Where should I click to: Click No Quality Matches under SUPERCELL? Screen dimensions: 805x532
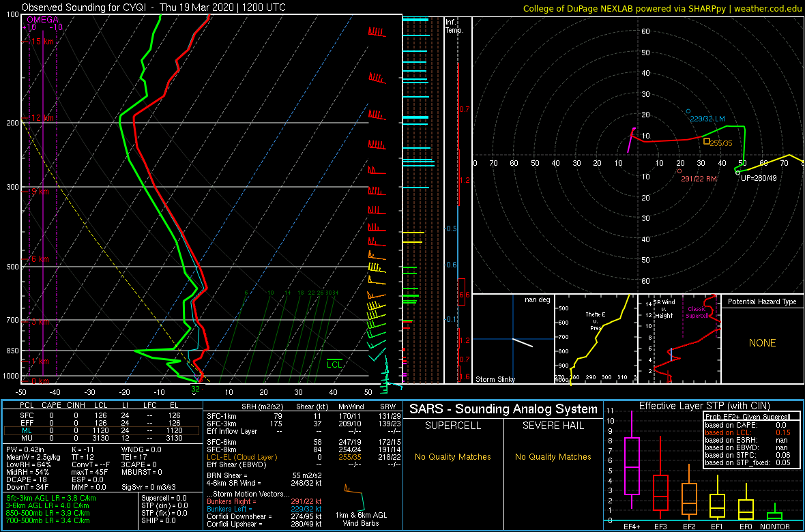coord(453,456)
